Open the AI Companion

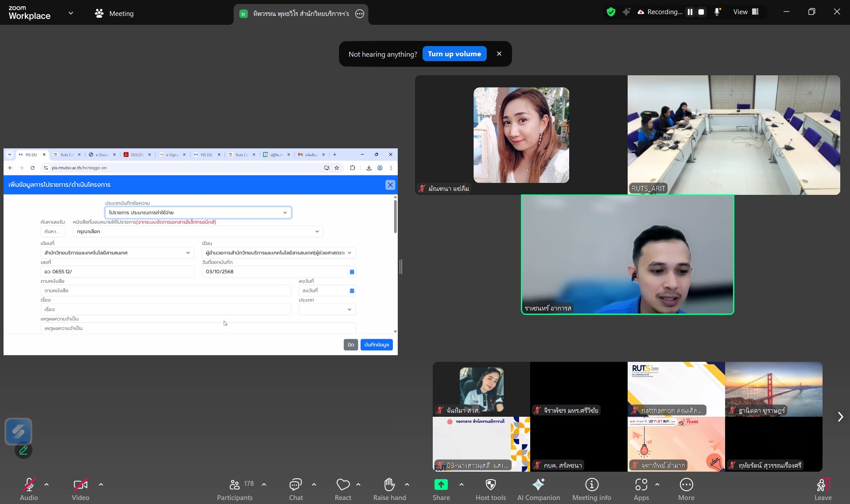click(x=538, y=489)
